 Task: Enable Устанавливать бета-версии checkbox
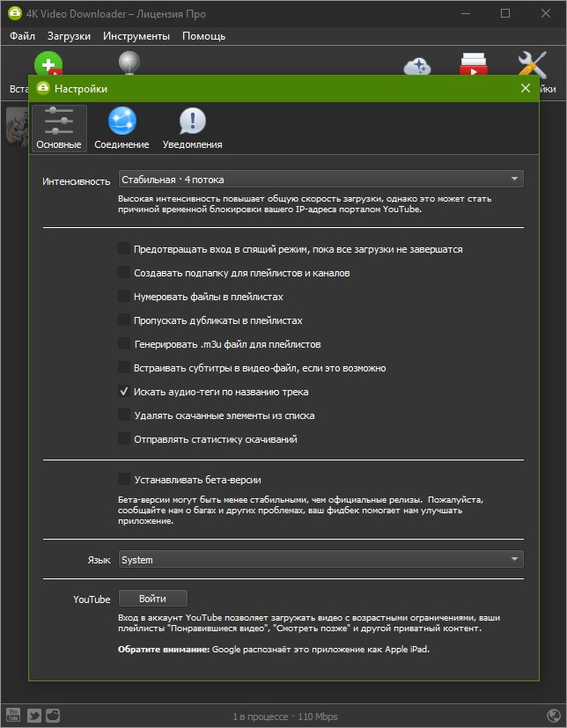(x=123, y=479)
